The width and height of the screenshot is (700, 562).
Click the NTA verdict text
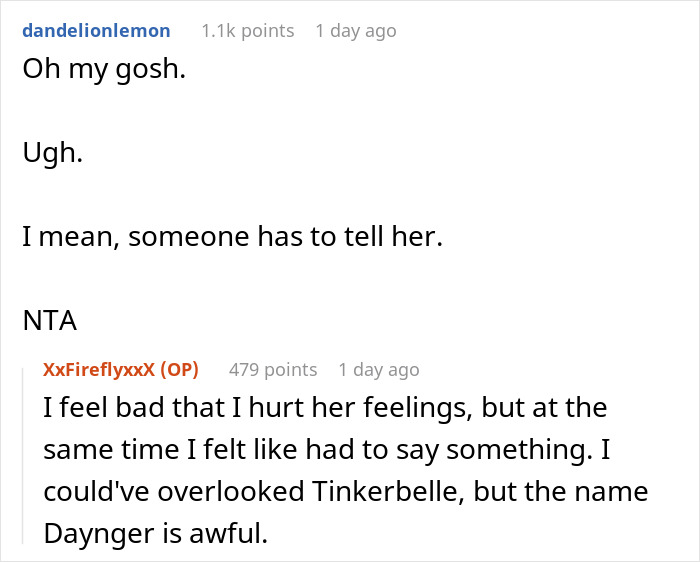[48, 322]
